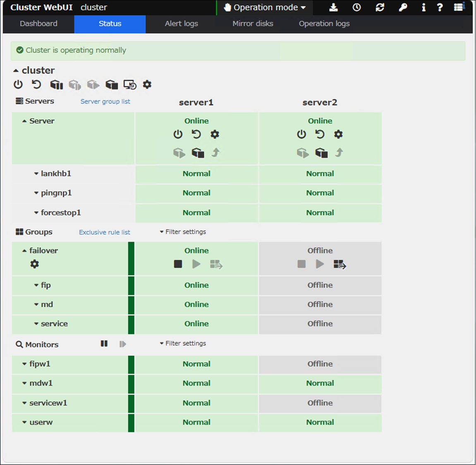Click the refresh icon in top bar
476x465 pixels.
tap(380, 7)
